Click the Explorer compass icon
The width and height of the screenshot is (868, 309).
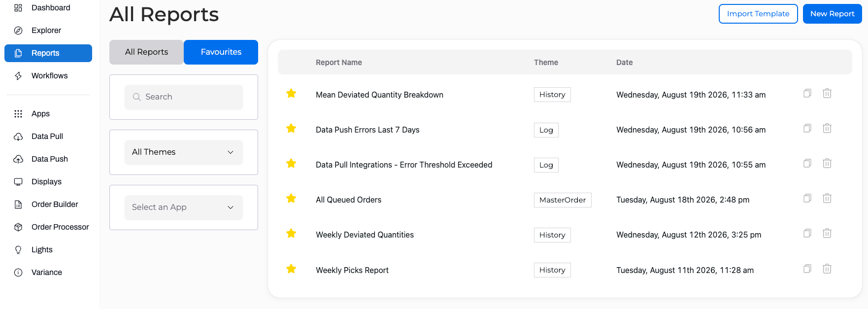click(x=18, y=31)
